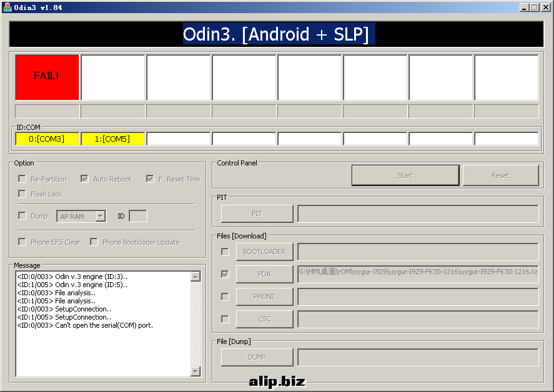
Task: Maximize the Odin3 window
Action: pos(534,7)
